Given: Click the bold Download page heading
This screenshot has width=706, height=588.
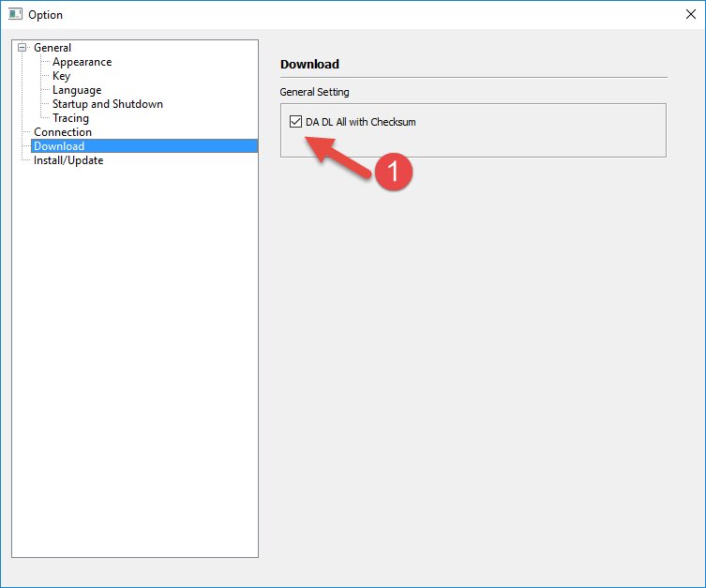Looking at the screenshot, I should click(309, 65).
